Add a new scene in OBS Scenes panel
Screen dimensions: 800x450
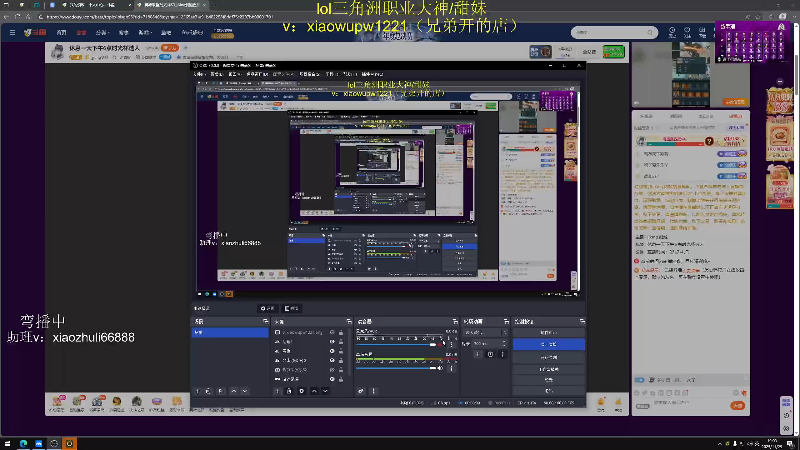(x=198, y=391)
